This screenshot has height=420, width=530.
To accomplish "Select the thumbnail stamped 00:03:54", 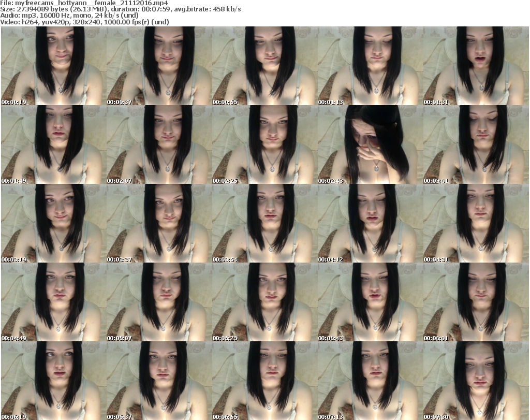I will coord(264,223).
